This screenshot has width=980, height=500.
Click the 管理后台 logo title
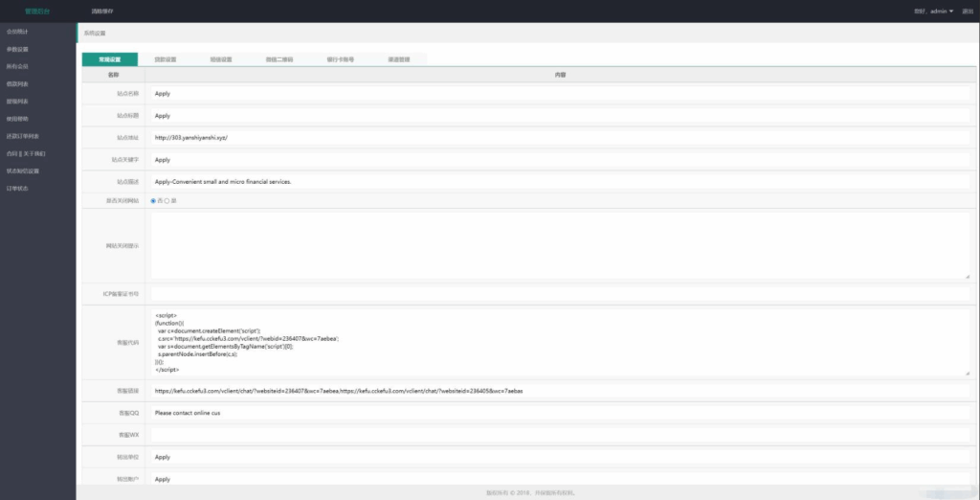[x=37, y=11]
